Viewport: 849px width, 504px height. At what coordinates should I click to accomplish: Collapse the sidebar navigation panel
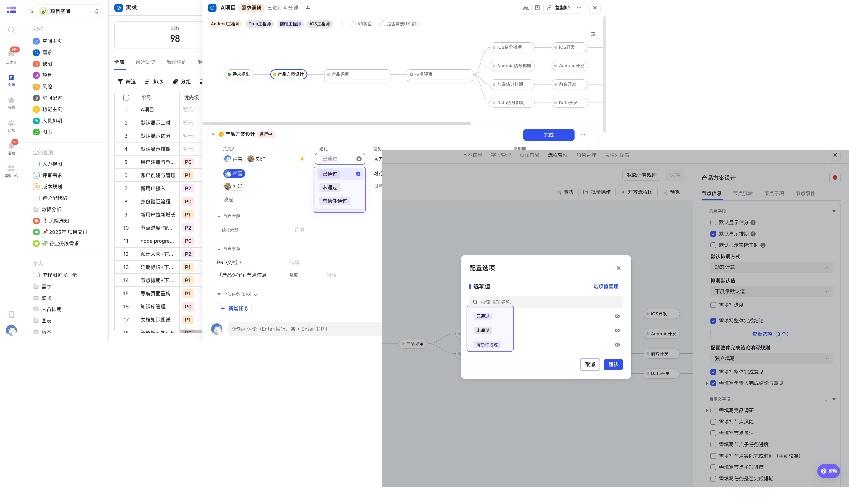[30, 11]
